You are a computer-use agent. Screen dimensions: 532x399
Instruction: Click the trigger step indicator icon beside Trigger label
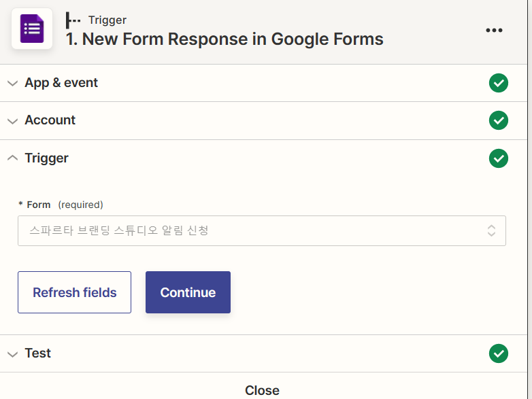(73, 20)
